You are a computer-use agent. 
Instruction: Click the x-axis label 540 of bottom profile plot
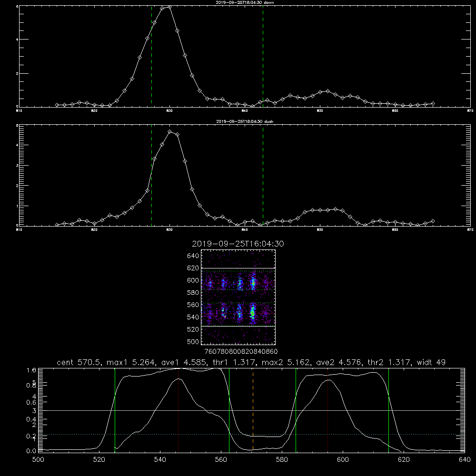[160, 460]
